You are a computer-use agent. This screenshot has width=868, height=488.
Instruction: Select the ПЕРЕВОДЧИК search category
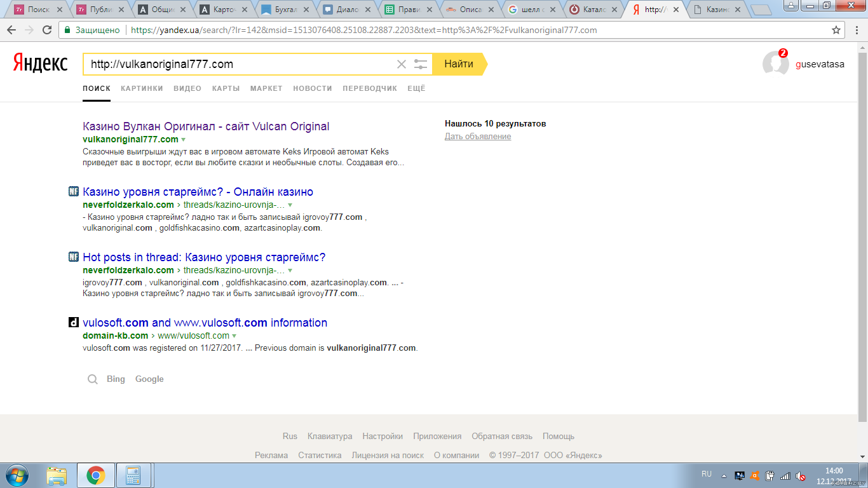click(x=370, y=88)
